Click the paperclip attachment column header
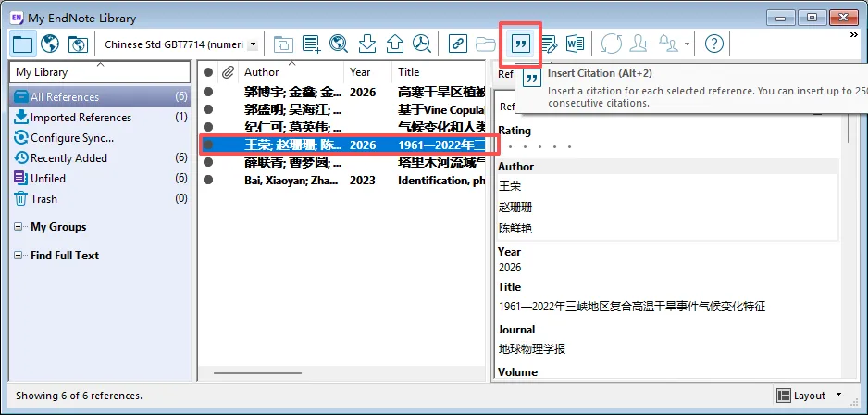The width and height of the screenshot is (868, 415). (228, 72)
